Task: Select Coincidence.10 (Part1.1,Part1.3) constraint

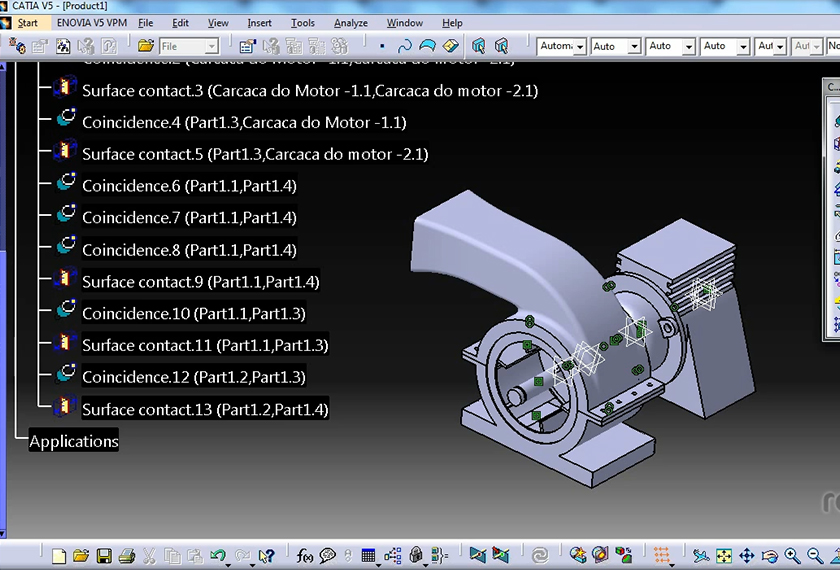Action: [x=193, y=314]
